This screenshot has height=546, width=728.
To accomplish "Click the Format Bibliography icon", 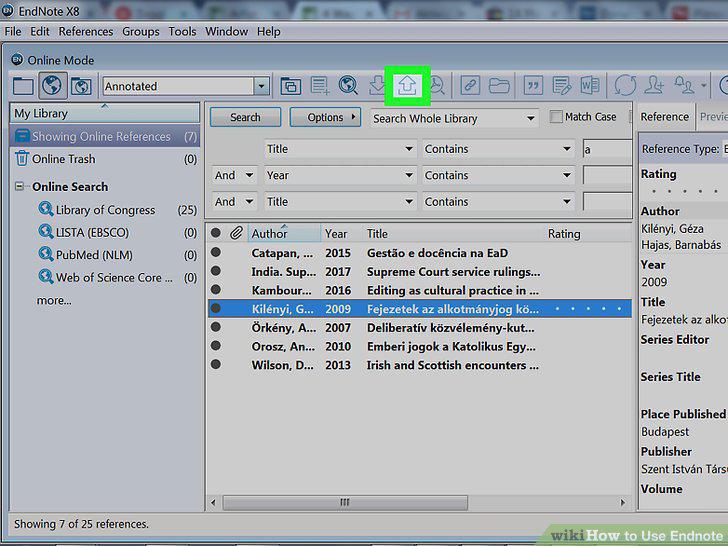I will tap(562, 86).
